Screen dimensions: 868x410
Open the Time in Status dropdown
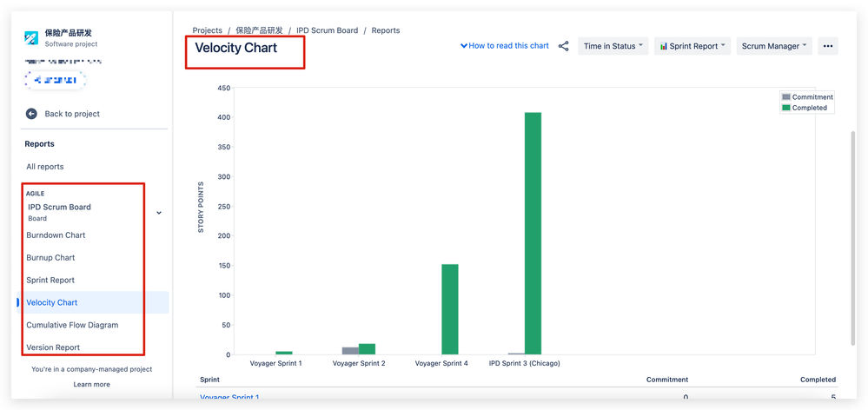pyautogui.click(x=613, y=47)
